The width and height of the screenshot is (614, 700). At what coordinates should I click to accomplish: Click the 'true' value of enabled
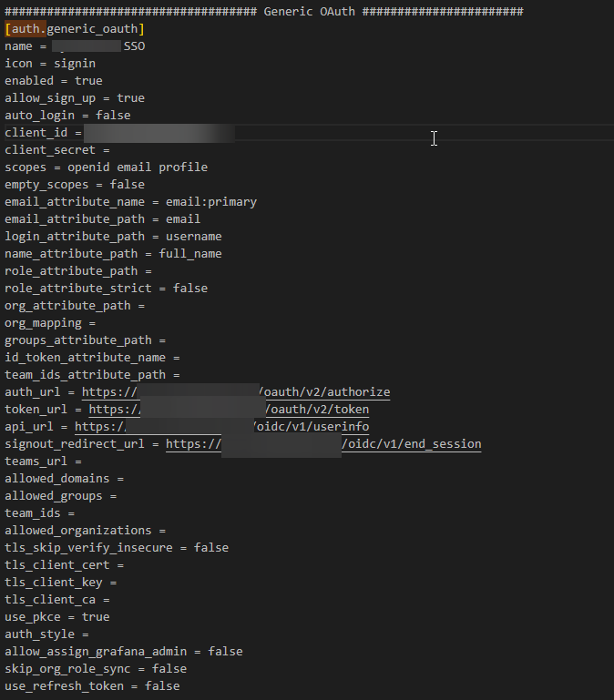click(88, 81)
